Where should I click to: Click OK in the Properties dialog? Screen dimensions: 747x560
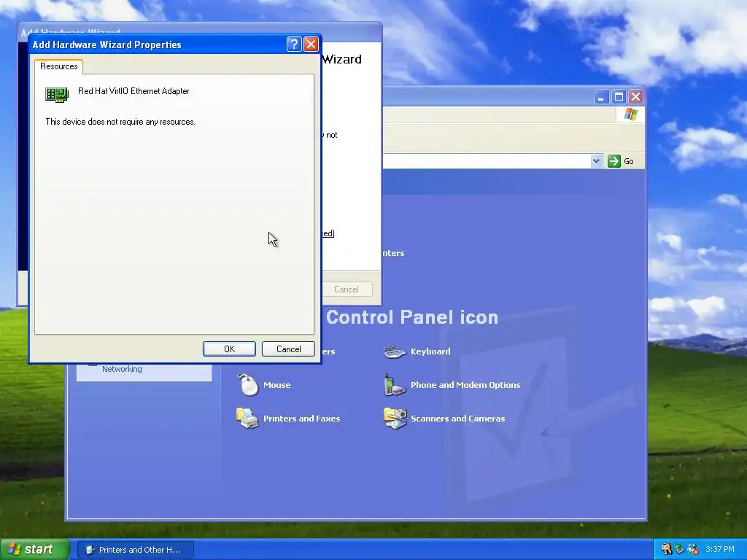click(x=229, y=349)
